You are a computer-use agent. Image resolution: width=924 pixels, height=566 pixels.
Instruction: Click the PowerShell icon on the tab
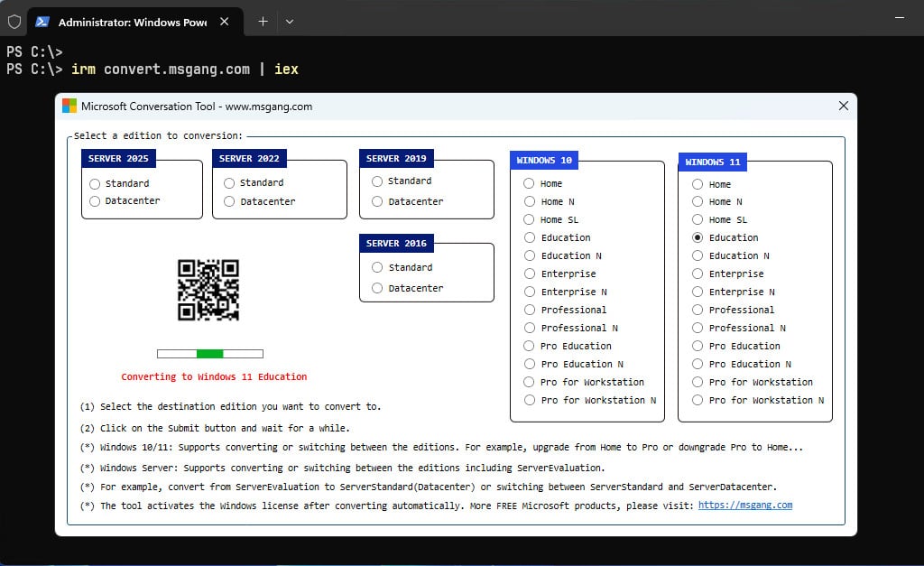tap(42, 22)
